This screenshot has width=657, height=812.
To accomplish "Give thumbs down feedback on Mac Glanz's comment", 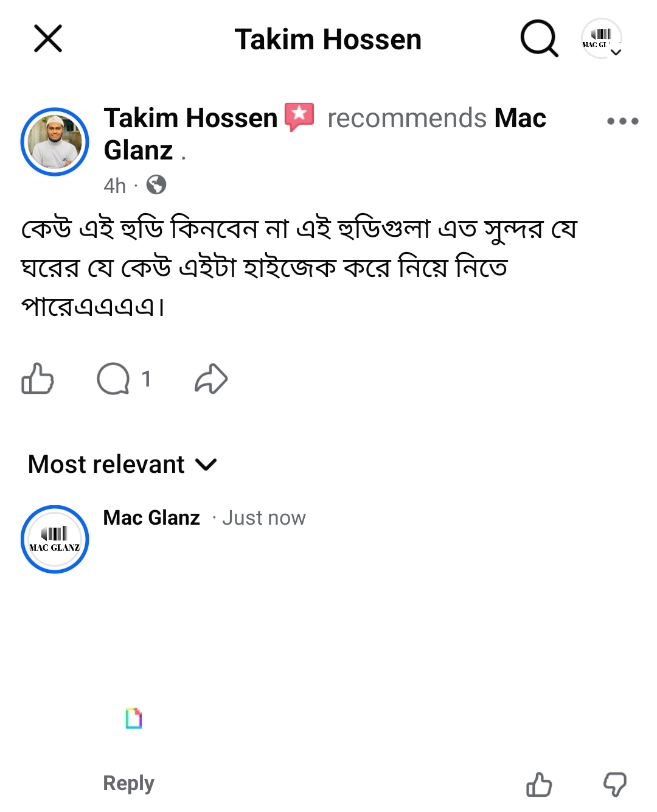I will click(x=615, y=784).
